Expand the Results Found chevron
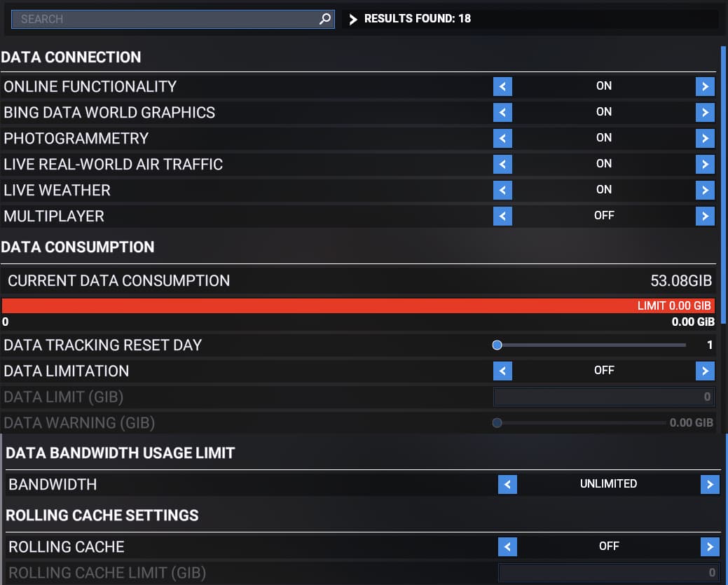The height and width of the screenshot is (585, 728). (x=353, y=20)
